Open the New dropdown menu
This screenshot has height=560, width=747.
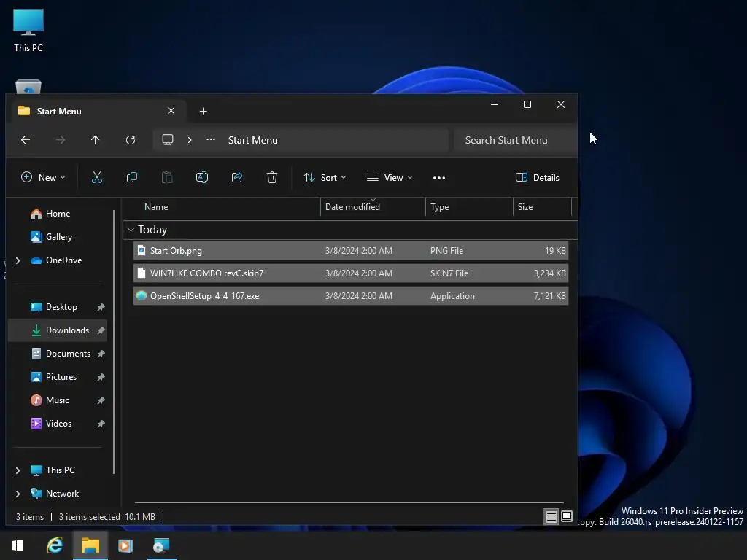[x=43, y=178]
